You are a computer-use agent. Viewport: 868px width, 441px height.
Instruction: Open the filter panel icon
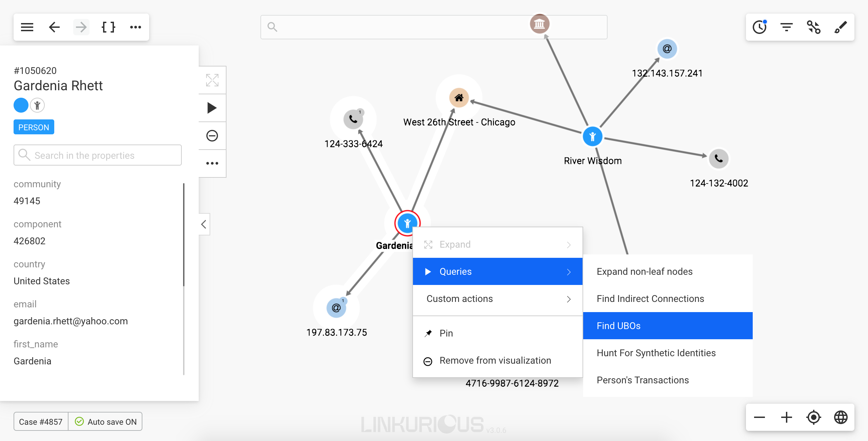click(787, 27)
